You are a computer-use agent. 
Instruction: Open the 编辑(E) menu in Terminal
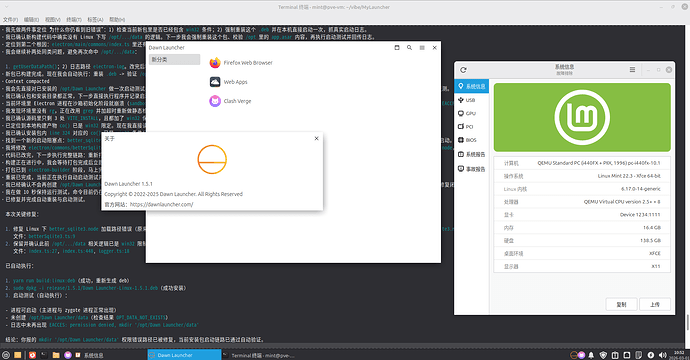[31, 20]
